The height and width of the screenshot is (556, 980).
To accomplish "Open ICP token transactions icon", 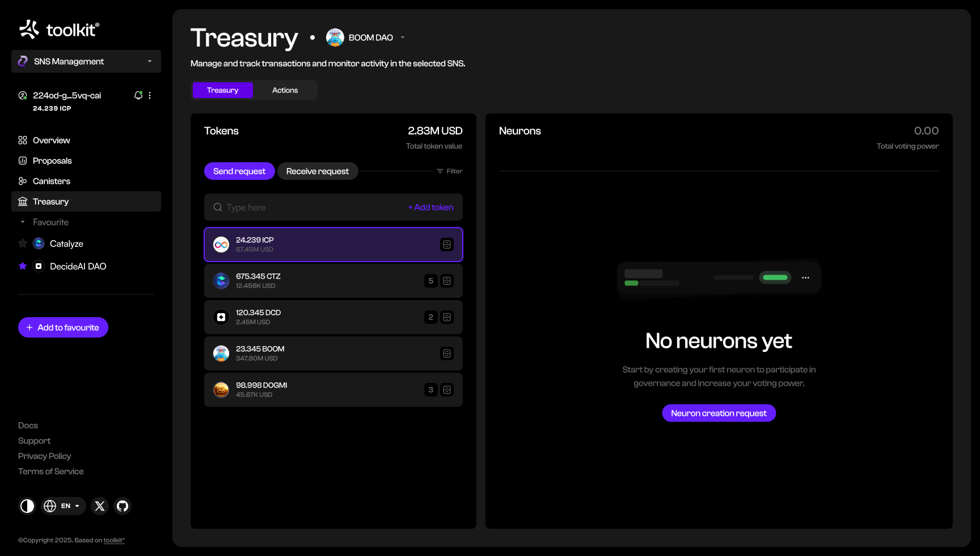I will coord(447,245).
